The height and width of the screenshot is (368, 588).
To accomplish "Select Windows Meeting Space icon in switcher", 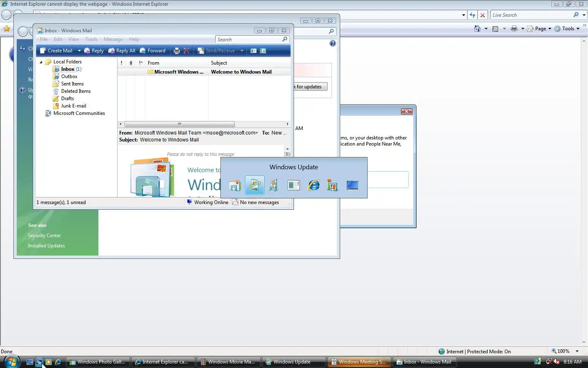I will 274,185.
